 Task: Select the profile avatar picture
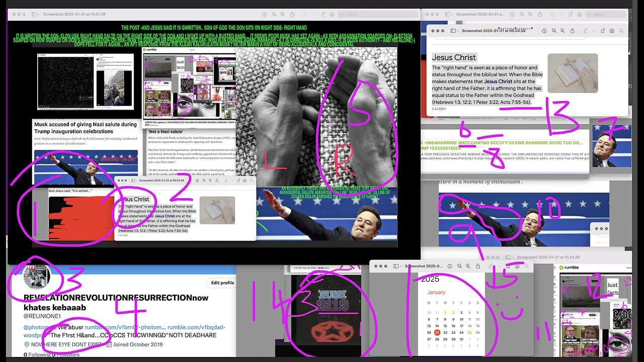(x=37, y=276)
